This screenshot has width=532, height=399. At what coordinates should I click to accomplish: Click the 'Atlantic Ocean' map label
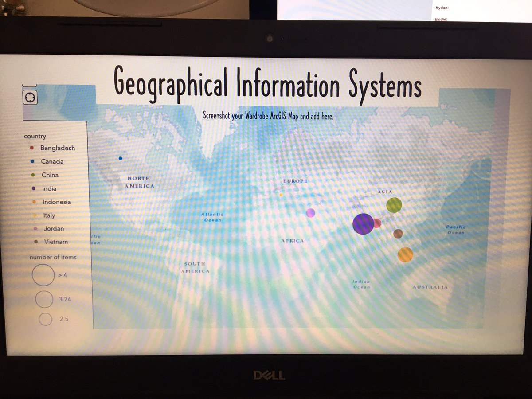[x=212, y=217]
